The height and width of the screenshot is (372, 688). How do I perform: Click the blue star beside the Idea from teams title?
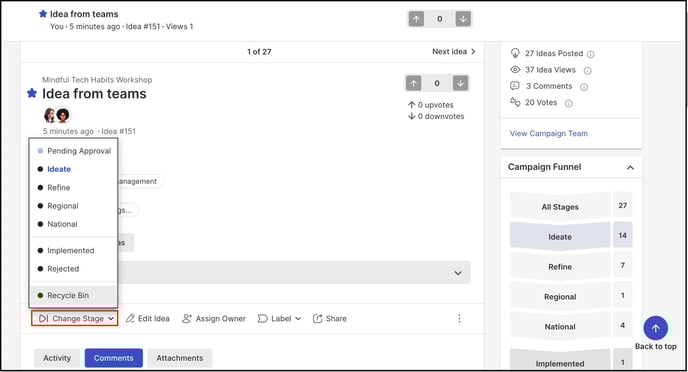click(x=32, y=93)
